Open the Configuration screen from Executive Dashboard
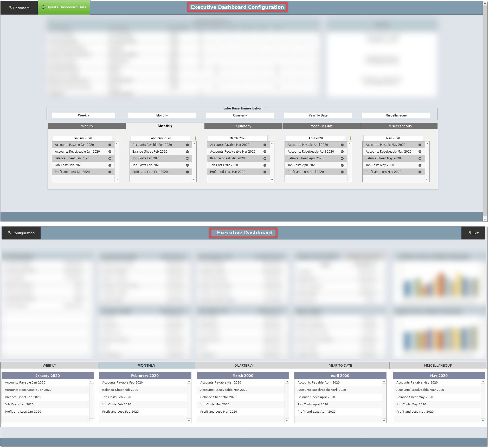The width and height of the screenshot is (489, 448). click(x=21, y=233)
